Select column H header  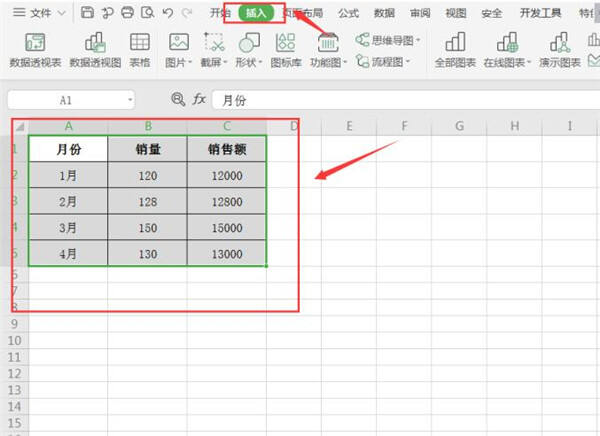coord(514,126)
